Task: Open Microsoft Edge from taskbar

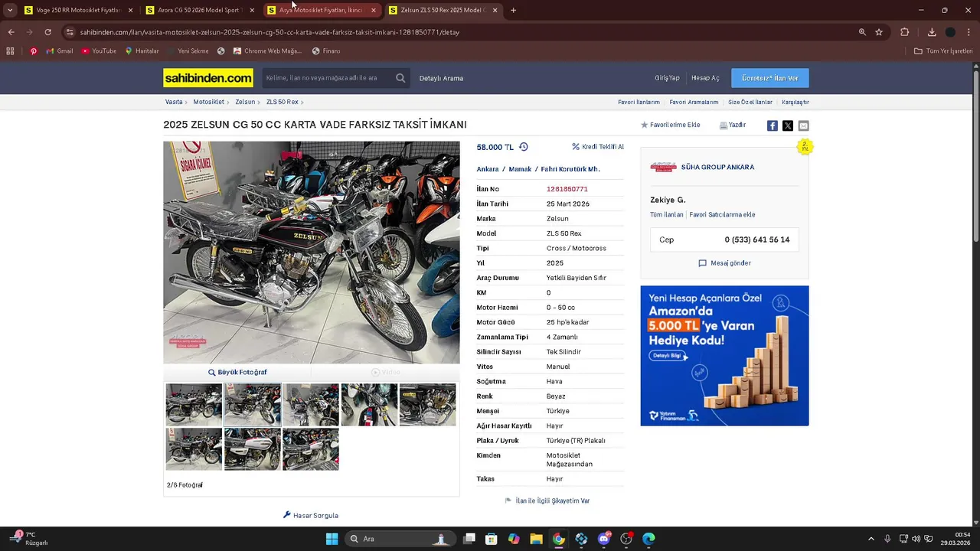Action: coord(648,539)
